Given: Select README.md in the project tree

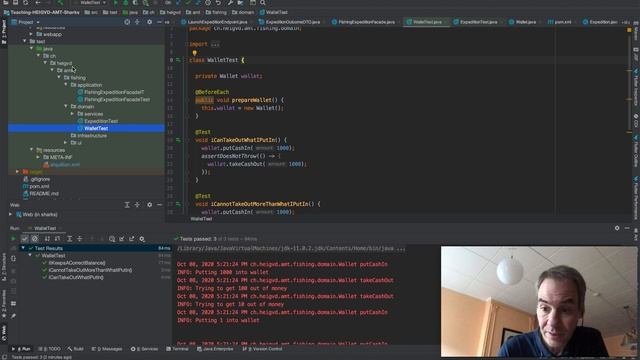Looking at the screenshot, I should tap(44, 193).
